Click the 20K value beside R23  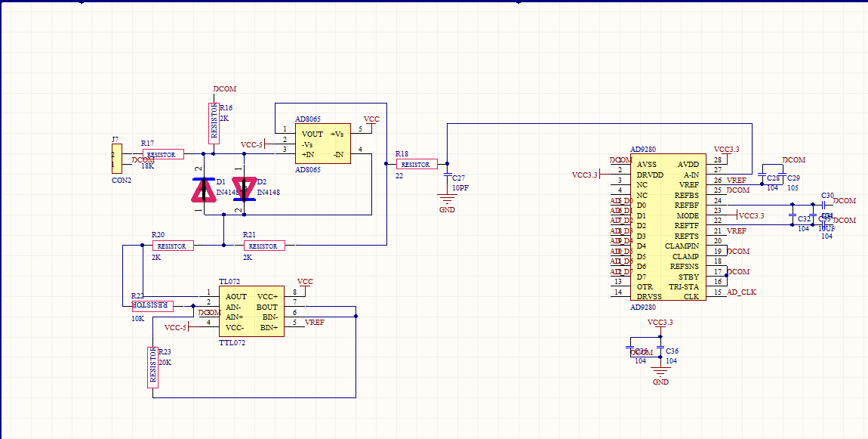165,363
